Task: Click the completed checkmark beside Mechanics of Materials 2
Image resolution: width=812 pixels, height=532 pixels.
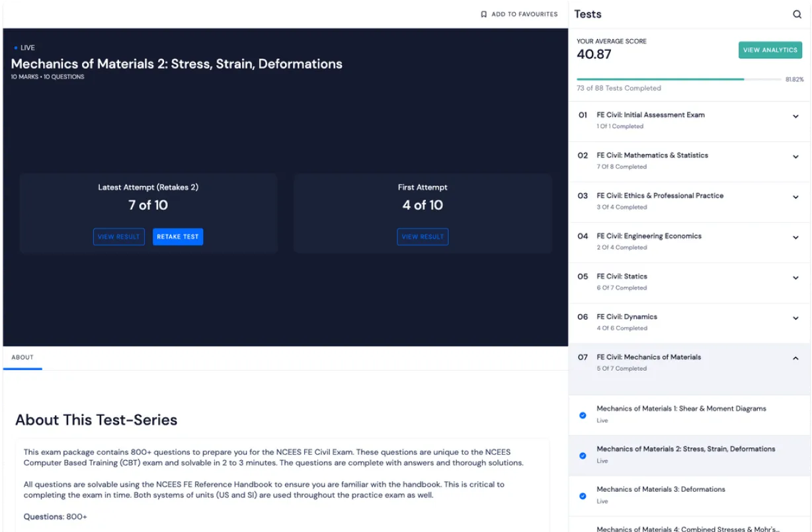Action: coord(583,455)
